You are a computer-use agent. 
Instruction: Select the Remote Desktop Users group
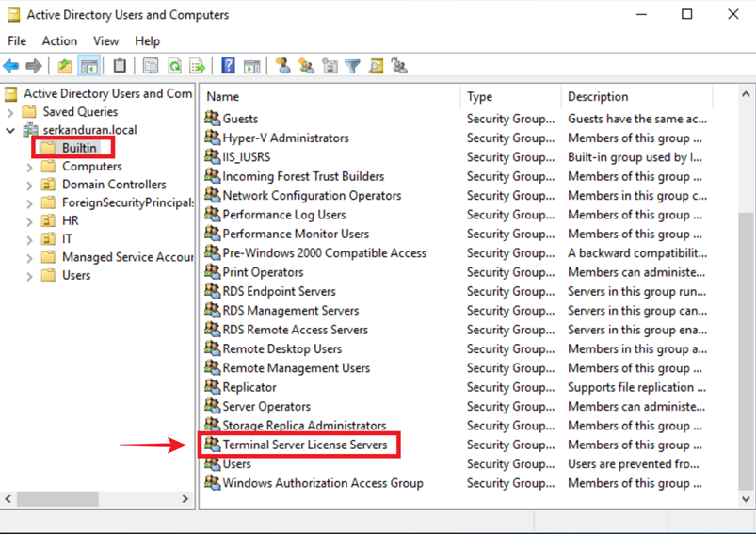click(282, 348)
